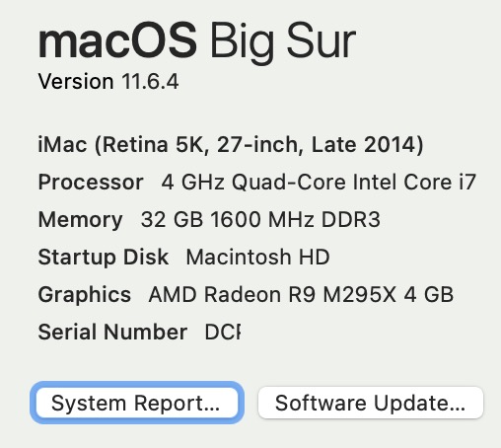The image size is (501, 448).
Task: Open Software Update
Action: click(371, 403)
